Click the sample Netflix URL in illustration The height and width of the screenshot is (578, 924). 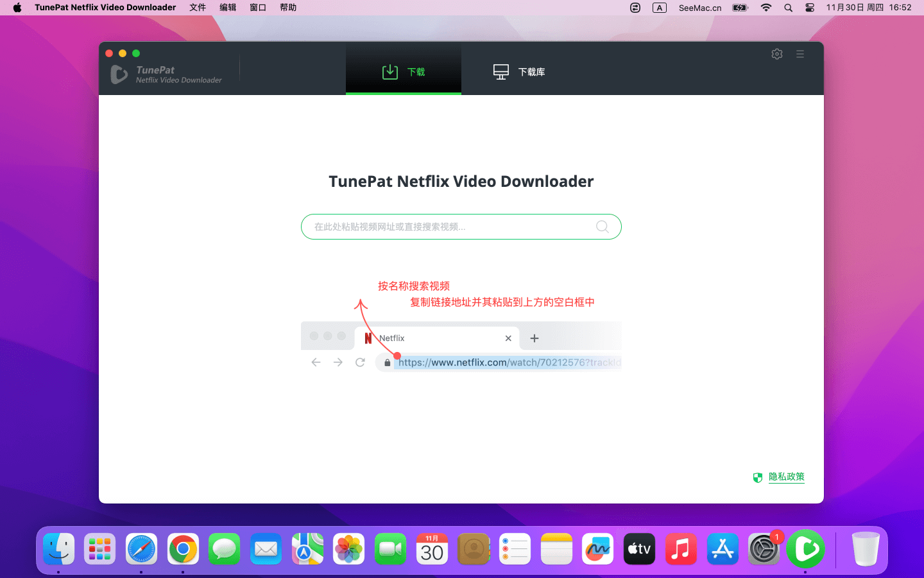(509, 362)
